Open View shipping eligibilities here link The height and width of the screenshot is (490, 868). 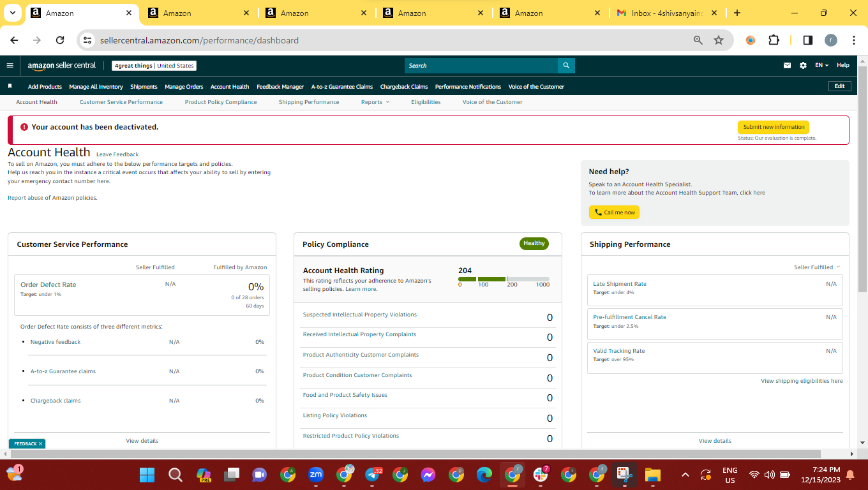pos(802,381)
